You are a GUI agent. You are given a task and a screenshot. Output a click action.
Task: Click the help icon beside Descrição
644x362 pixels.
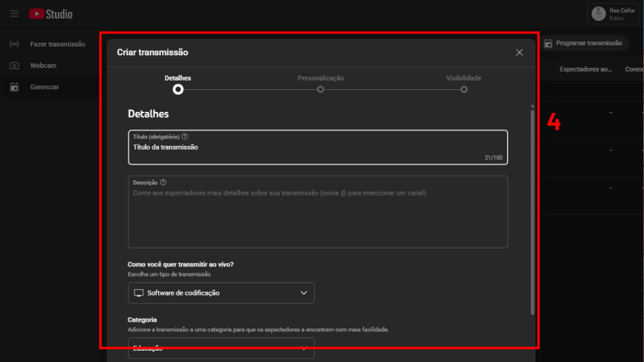coord(164,182)
